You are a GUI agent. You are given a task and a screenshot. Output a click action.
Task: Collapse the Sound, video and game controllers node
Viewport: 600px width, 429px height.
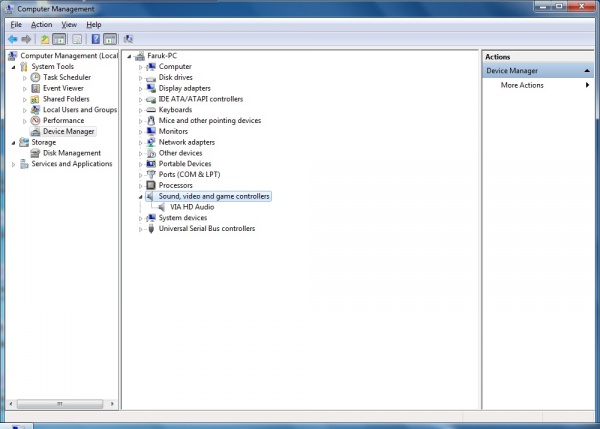(x=140, y=197)
